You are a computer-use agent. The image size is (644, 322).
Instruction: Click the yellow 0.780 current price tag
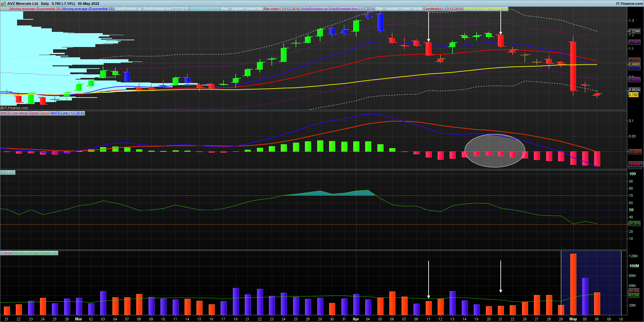(x=633, y=95)
